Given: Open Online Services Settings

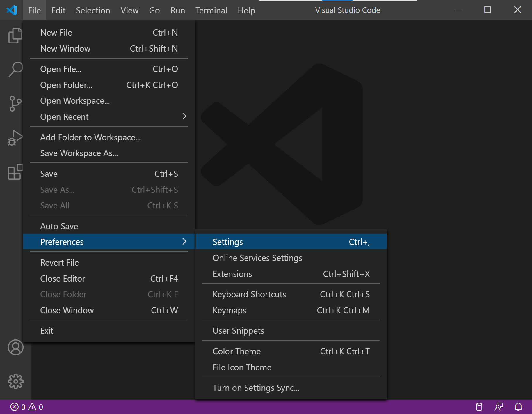Looking at the screenshot, I should 291,258.
